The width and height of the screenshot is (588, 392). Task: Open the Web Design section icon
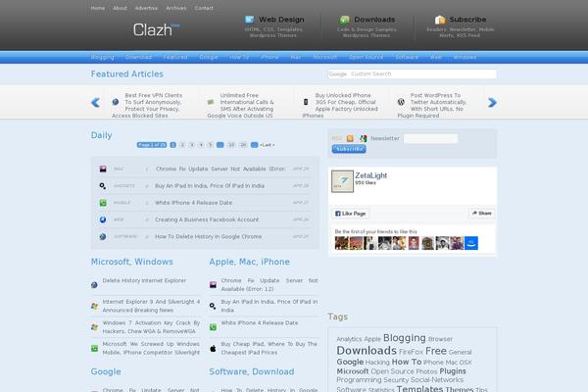point(249,20)
